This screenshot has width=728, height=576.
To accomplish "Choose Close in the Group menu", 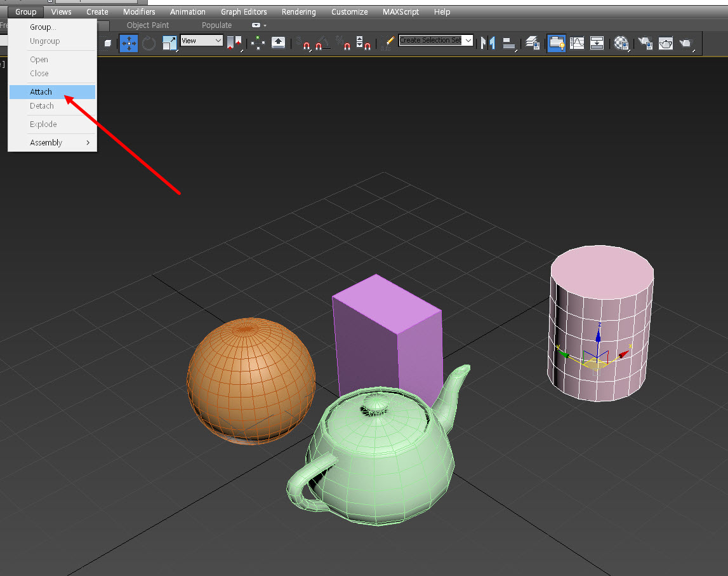I will pyautogui.click(x=52, y=74).
